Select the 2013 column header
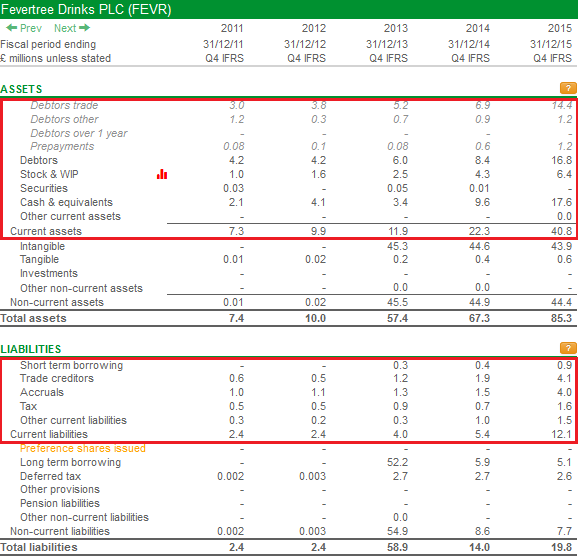This screenshot has width=578, height=558. point(396,28)
